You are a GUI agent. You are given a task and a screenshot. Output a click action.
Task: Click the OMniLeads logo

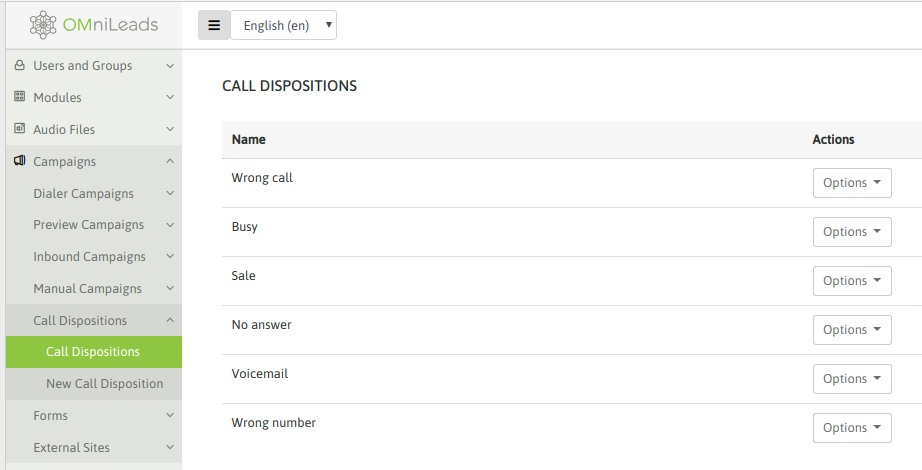point(94,25)
